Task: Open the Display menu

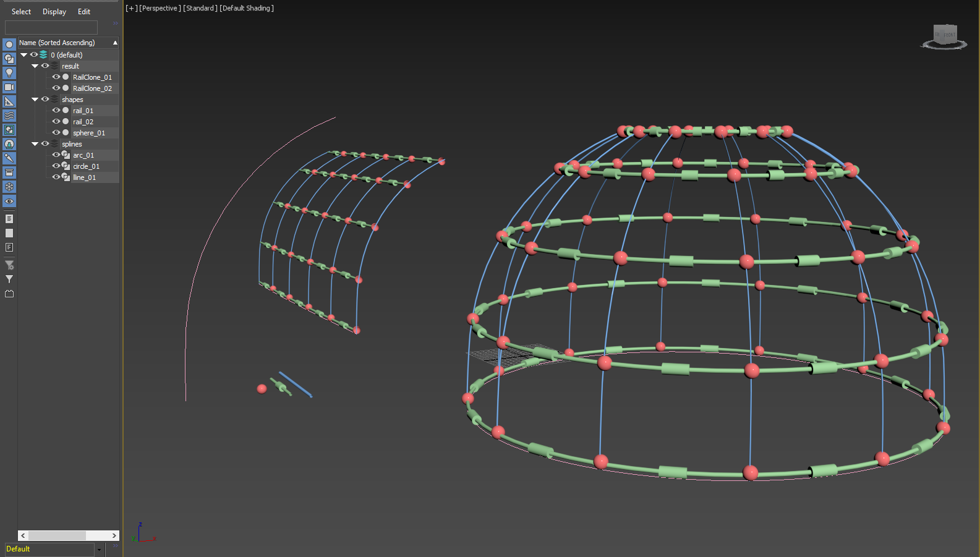Action: point(54,12)
